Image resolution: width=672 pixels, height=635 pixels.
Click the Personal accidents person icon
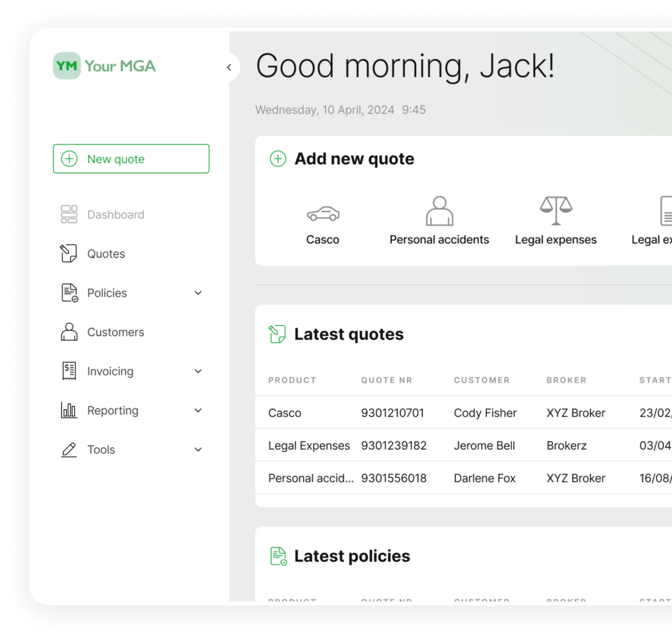[439, 211]
